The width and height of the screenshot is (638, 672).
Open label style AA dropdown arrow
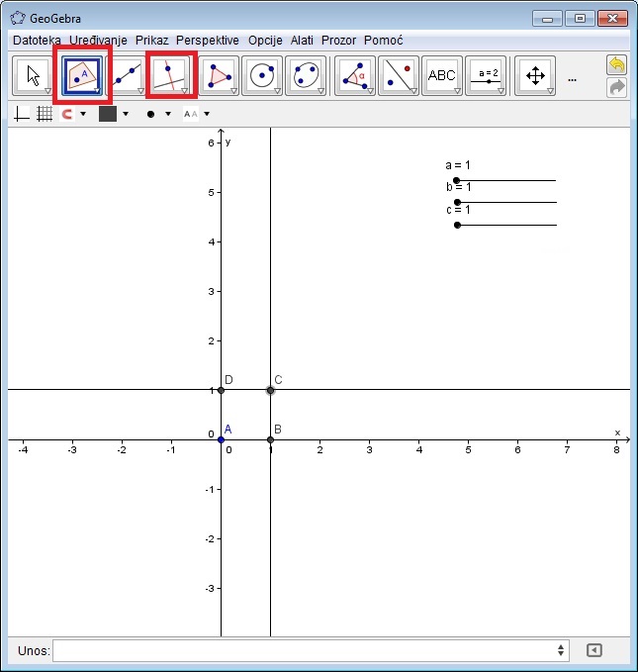(207, 114)
